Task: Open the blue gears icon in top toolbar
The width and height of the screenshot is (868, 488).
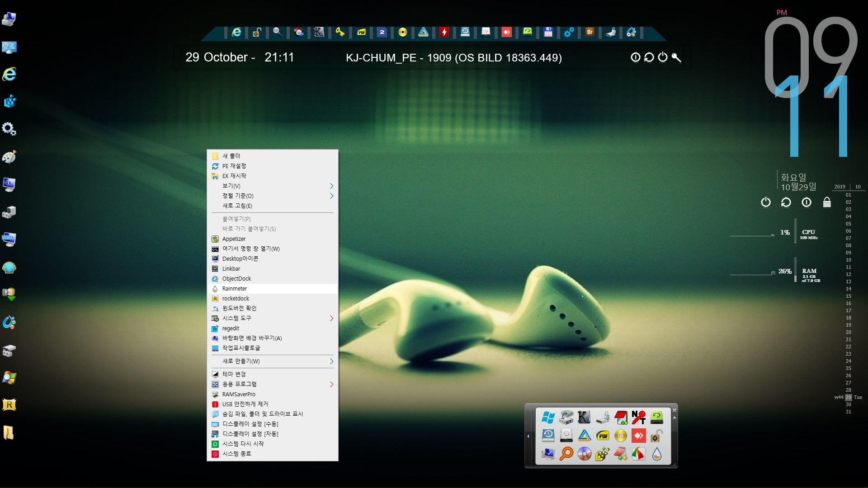Action: coord(569,32)
